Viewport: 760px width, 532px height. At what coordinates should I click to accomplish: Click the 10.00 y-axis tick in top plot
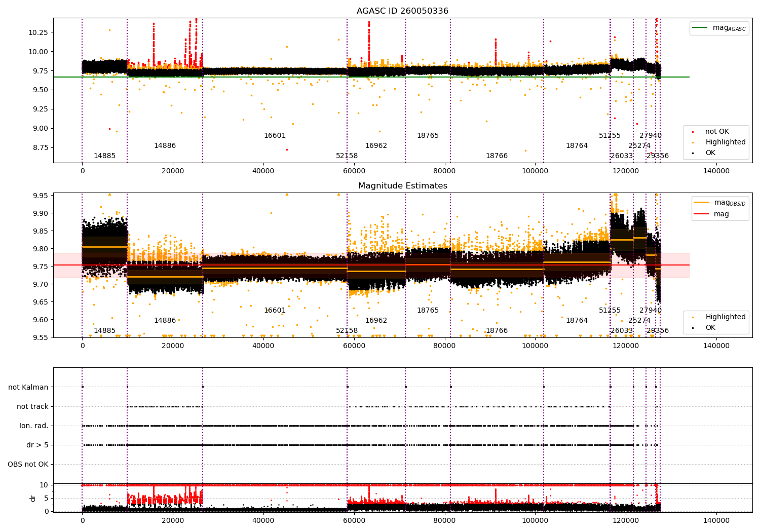(39, 52)
